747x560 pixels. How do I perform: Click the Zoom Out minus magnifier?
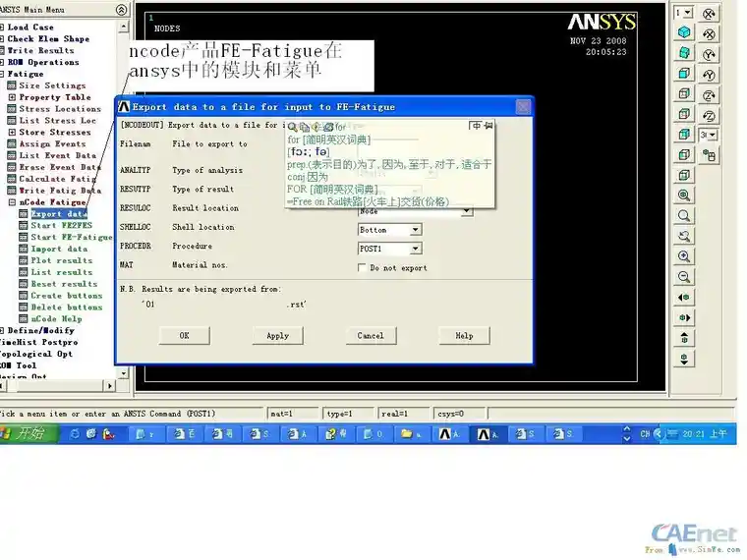coord(684,277)
